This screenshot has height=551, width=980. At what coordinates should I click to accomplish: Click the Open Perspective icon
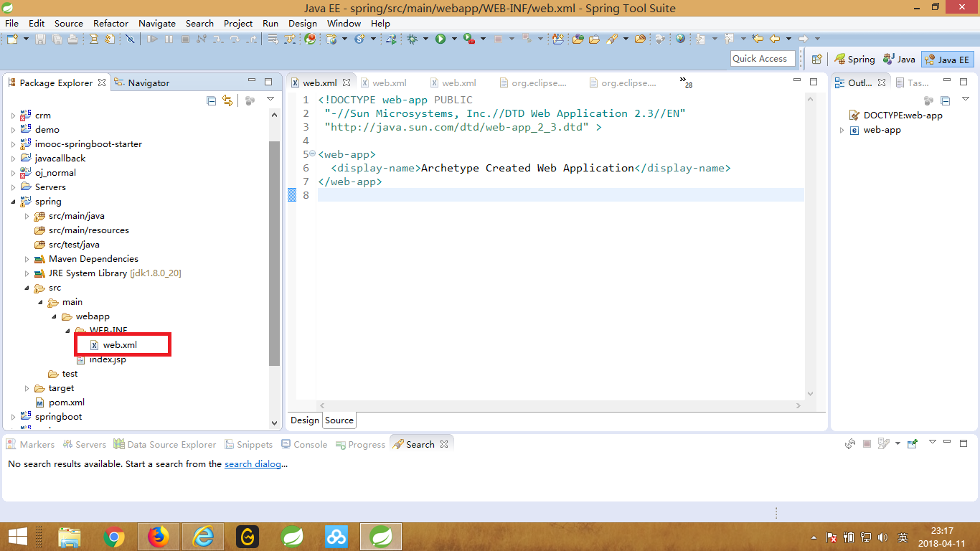(816, 60)
